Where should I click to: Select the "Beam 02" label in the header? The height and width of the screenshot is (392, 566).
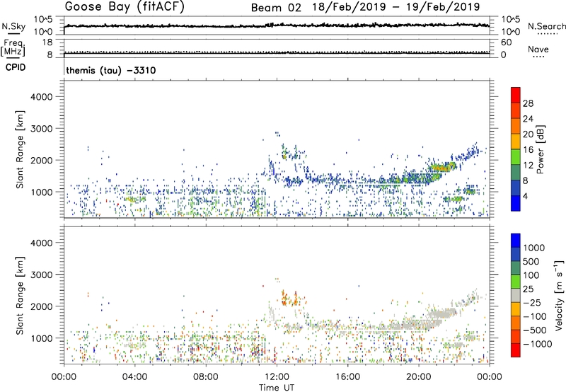click(276, 8)
